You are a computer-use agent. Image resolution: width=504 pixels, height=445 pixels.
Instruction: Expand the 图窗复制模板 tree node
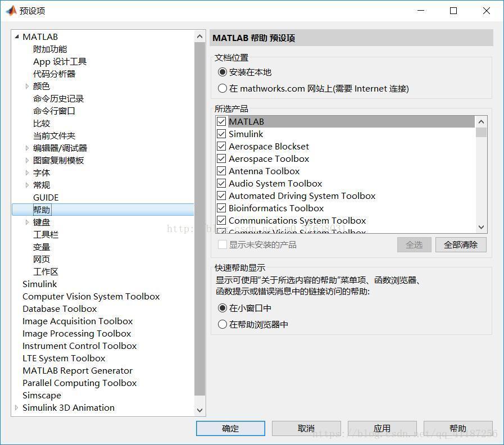point(27,160)
